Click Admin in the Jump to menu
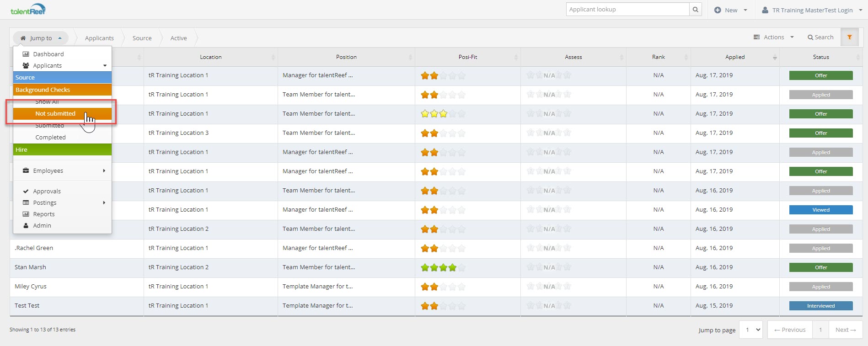 [42, 225]
